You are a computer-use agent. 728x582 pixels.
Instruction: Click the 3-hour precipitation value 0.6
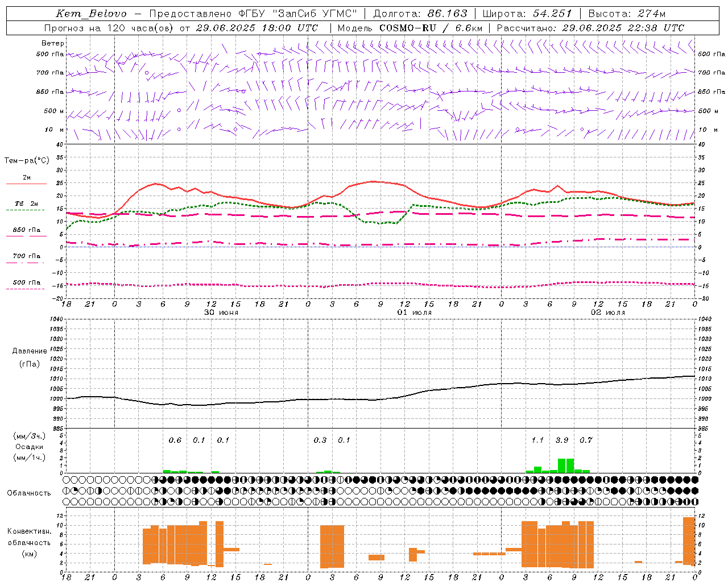(x=175, y=440)
